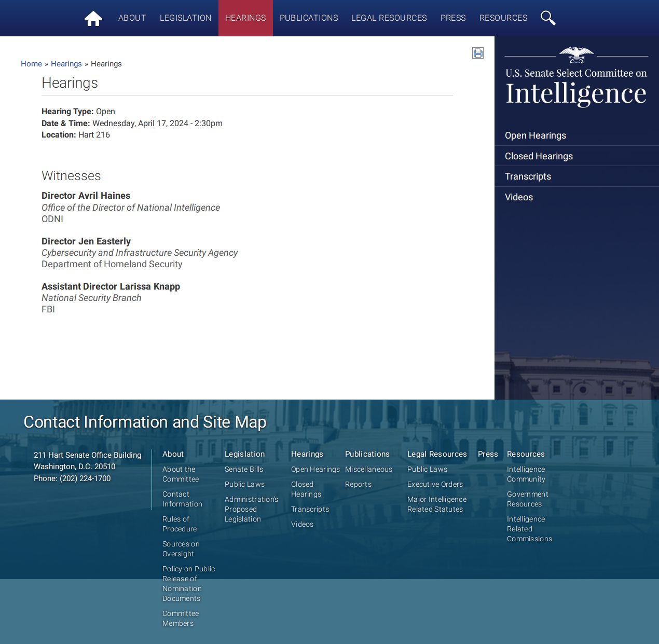Follow the Home breadcrumb link
The width and height of the screenshot is (659, 644).
(x=31, y=64)
